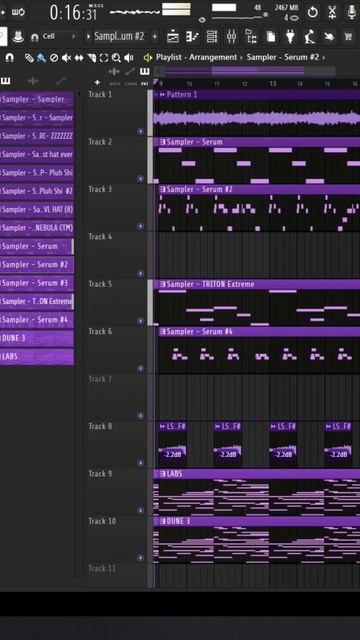Open the undo history icon
360x640 pixels.
pos(312,12)
